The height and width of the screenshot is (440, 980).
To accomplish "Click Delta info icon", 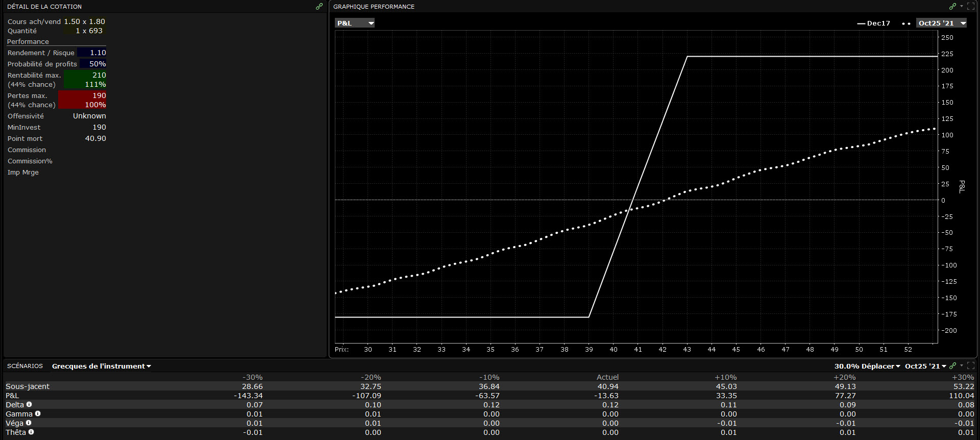I will (x=29, y=404).
